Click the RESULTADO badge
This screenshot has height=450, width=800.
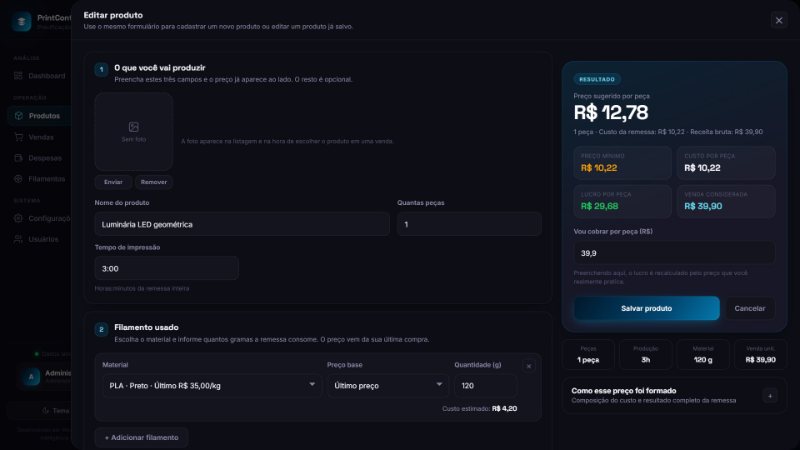(597, 80)
